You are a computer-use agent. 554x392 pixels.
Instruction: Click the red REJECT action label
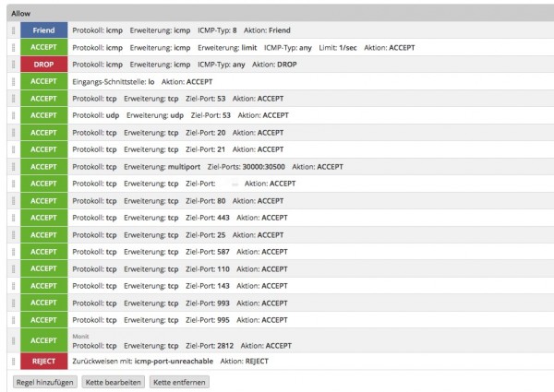coord(43,362)
